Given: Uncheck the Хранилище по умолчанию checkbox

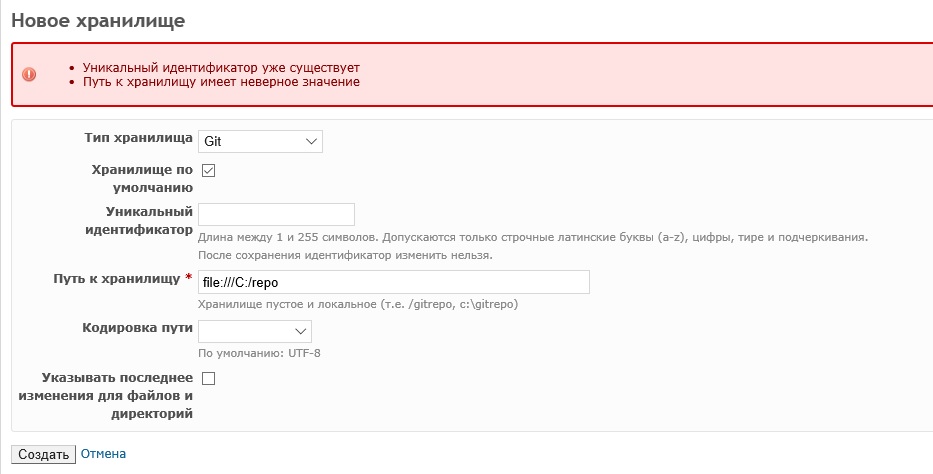Looking at the screenshot, I should [x=208, y=171].
